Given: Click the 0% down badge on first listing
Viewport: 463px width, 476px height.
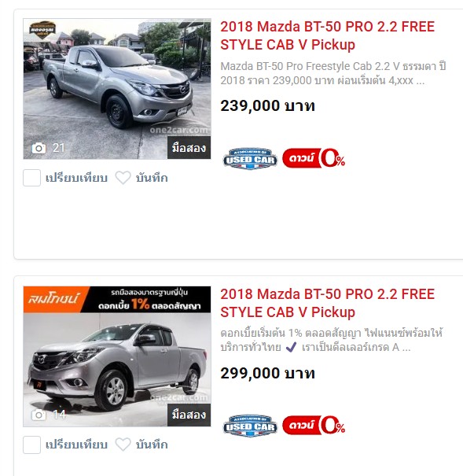Looking at the screenshot, I should coord(314,158).
